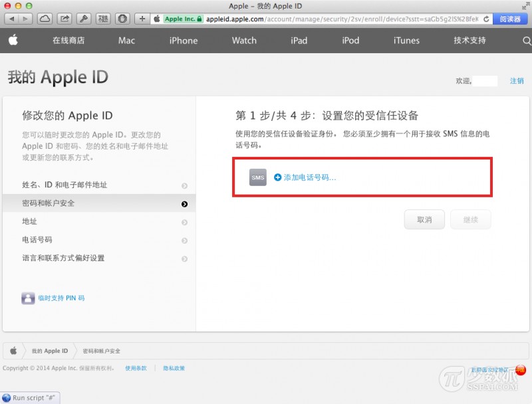Click the globe icon beside Run script
The width and height of the screenshot is (532, 404).
click(7, 398)
